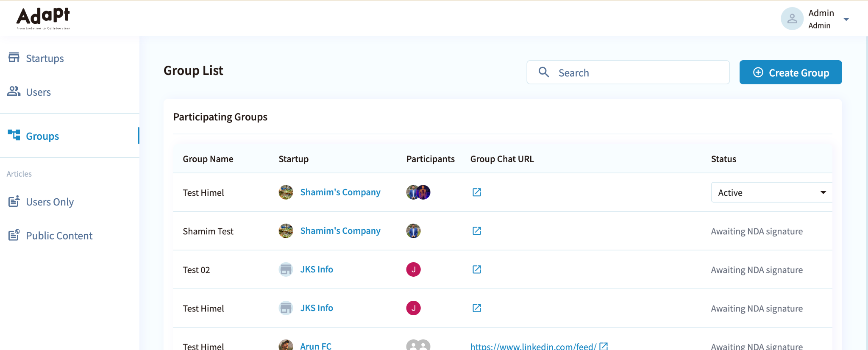
Task: Click Shamim's Company logo in Test Himel row
Action: (286, 192)
